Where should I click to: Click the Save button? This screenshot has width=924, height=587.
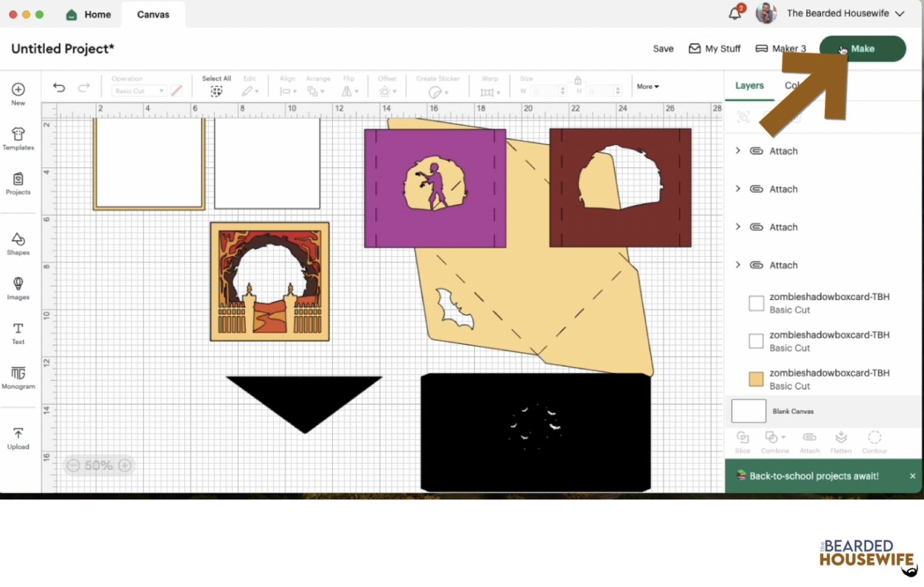coord(663,49)
